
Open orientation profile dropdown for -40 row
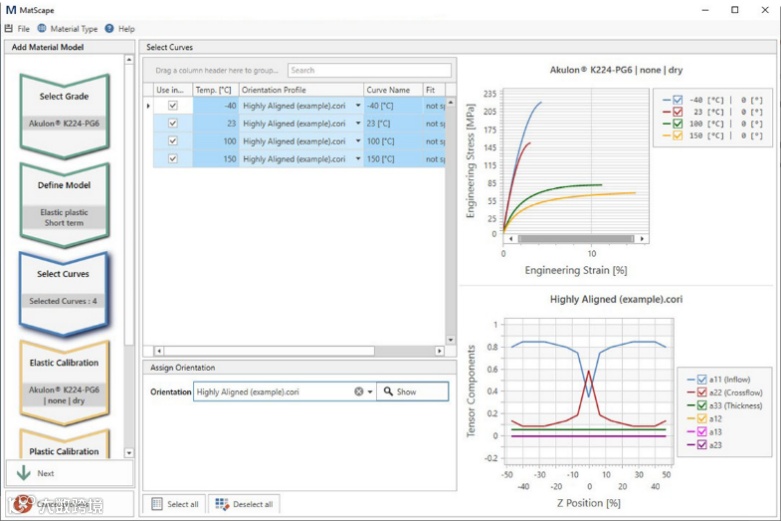(x=358, y=106)
